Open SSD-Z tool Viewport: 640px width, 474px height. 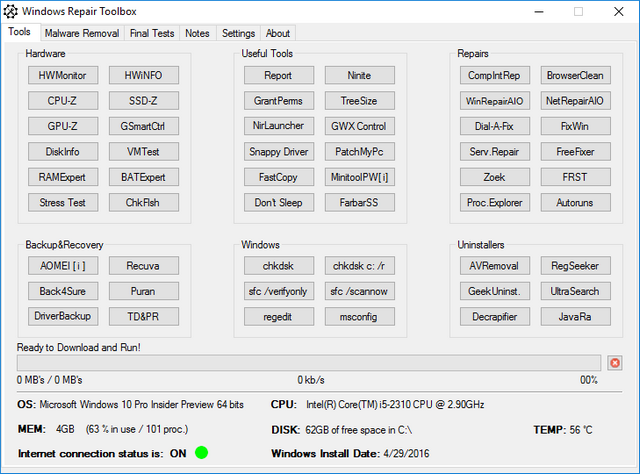pos(144,100)
